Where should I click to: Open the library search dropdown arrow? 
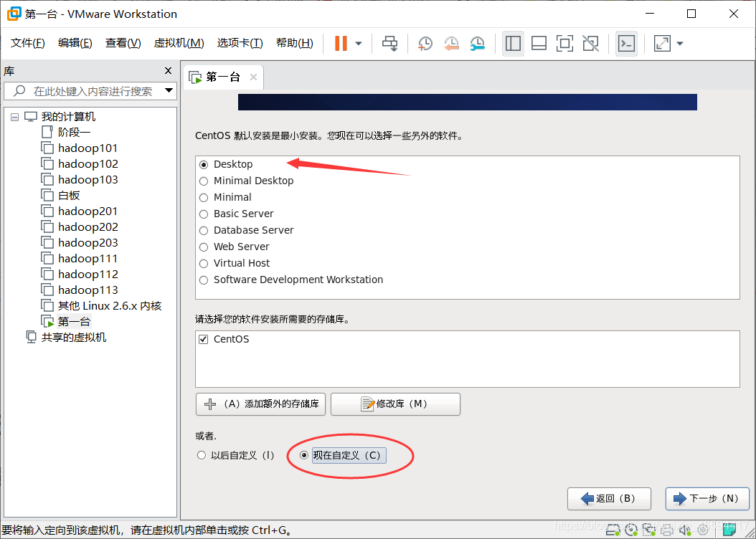point(169,90)
